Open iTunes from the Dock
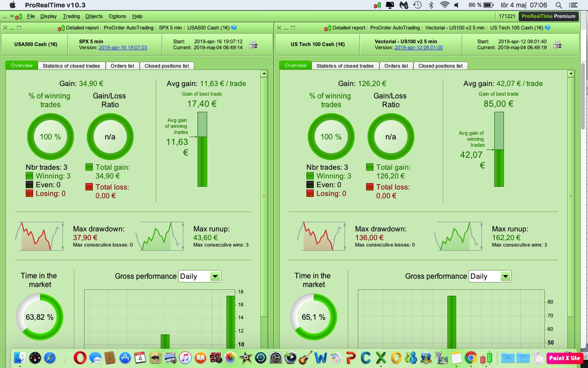Screen dimensions: 588x368 (185, 357)
